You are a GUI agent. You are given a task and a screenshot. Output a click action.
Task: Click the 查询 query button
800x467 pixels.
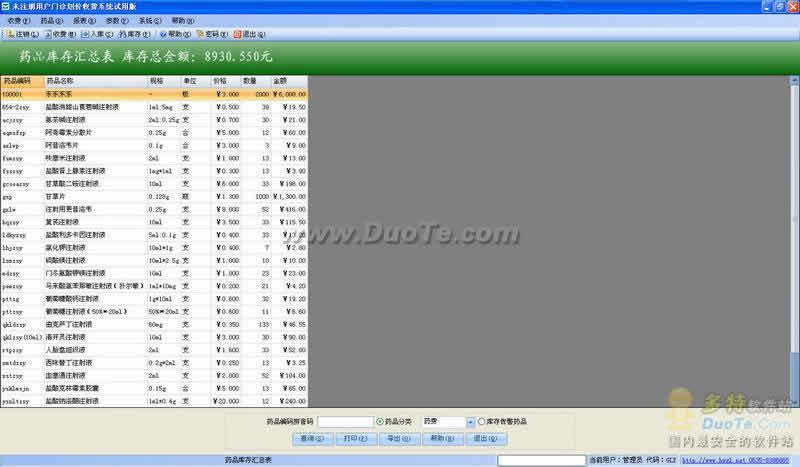(312, 438)
